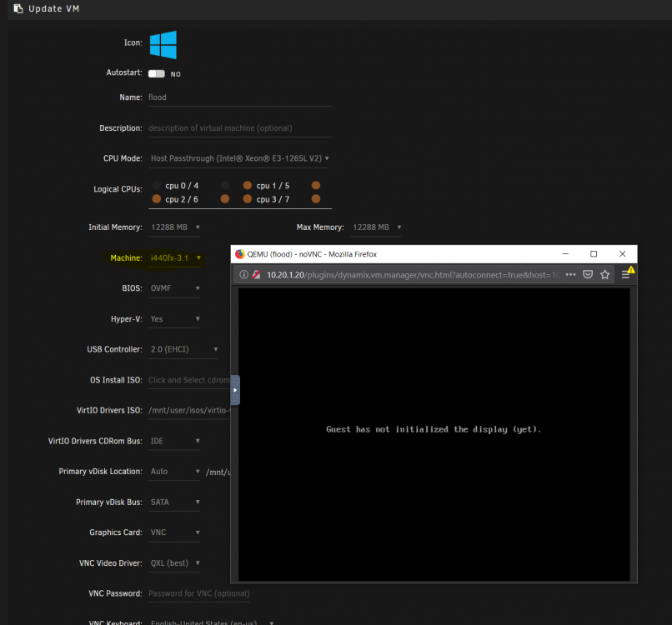Open the VNC Video Driver QXL dropdown
The height and width of the screenshot is (625, 672).
174,563
